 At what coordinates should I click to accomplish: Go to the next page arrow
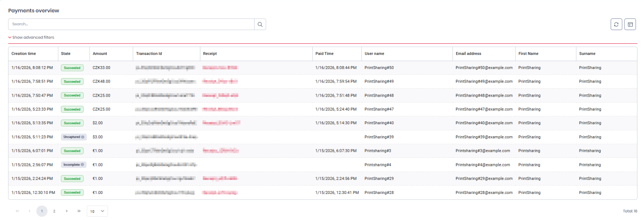pyautogui.click(x=67, y=211)
